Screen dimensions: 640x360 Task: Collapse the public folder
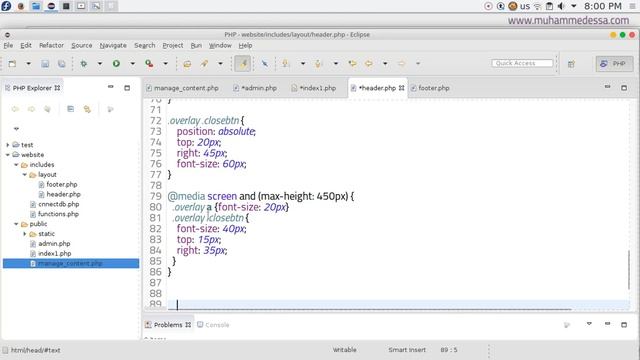pyautogui.click(x=16, y=224)
